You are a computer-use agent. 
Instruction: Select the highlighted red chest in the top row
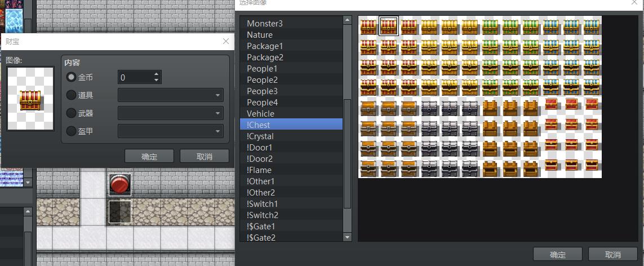(x=389, y=26)
